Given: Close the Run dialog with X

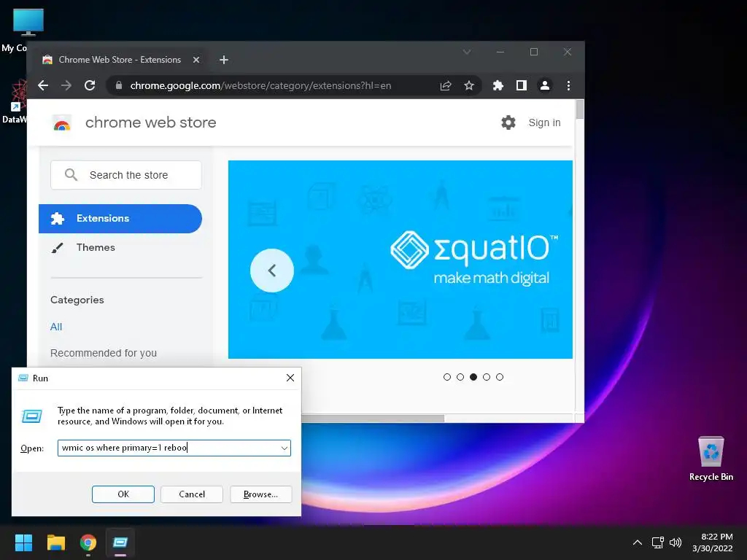Looking at the screenshot, I should (x=290, y=378).
